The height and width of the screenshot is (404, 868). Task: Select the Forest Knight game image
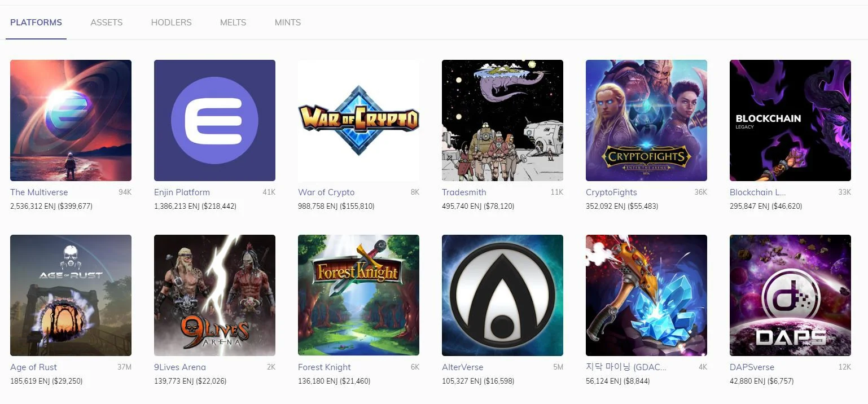(358, 295)
